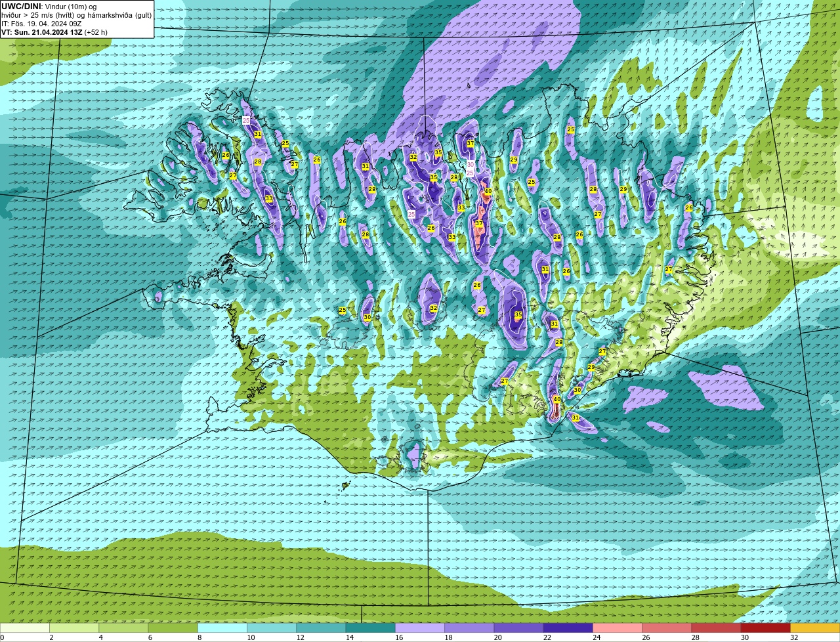Click the 22–24 m/s dark indigo legend swatch

point(568,628)
